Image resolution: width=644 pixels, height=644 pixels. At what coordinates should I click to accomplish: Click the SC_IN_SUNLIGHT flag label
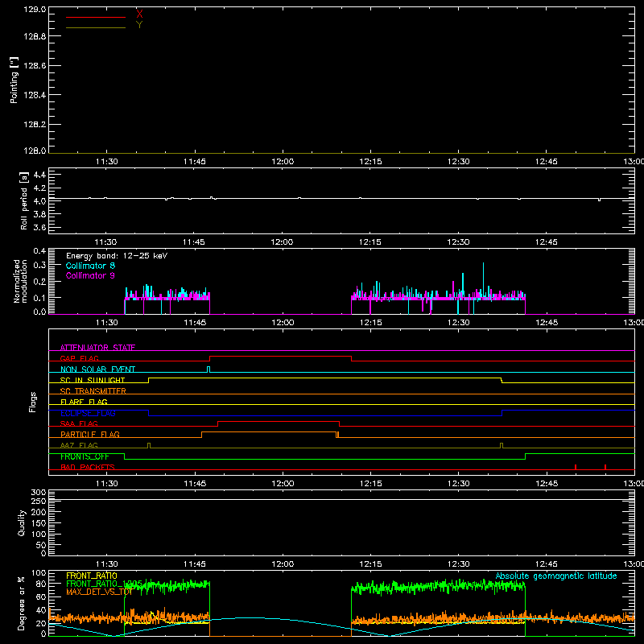pyautogui.click(x=93, y=380)
